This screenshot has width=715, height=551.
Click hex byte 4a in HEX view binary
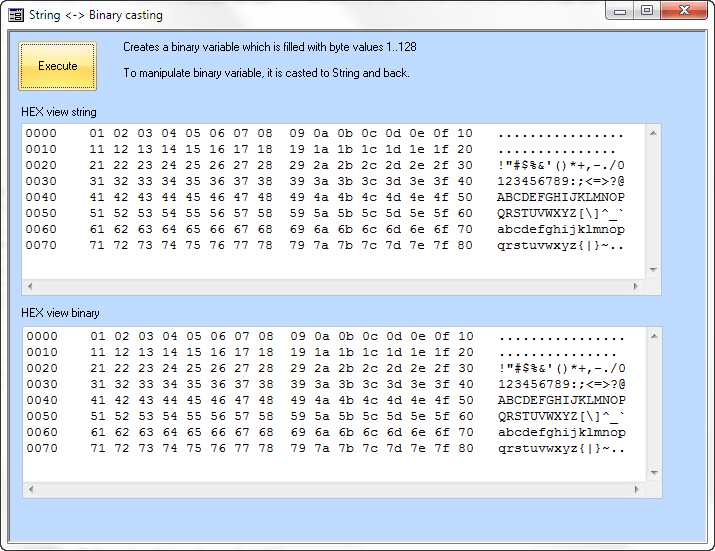(x=322, y=400)
